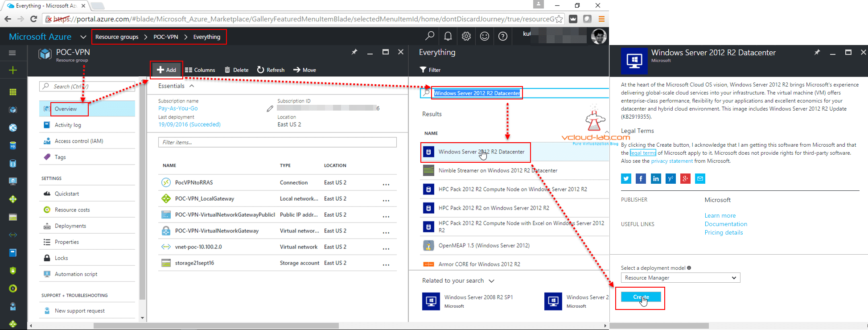Refresh the POC-VPN resource group
868x330 pixels.
(x=271, y=70)
